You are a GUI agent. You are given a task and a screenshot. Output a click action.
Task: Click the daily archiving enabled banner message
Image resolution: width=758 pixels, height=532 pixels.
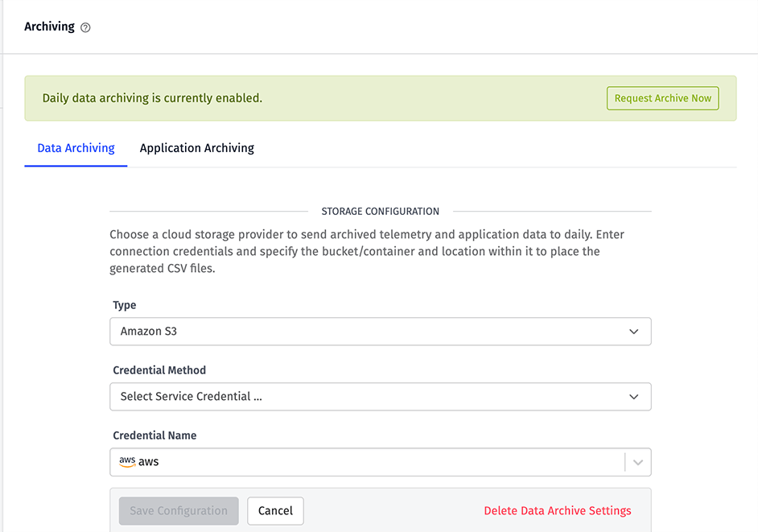tap(152, 98)
